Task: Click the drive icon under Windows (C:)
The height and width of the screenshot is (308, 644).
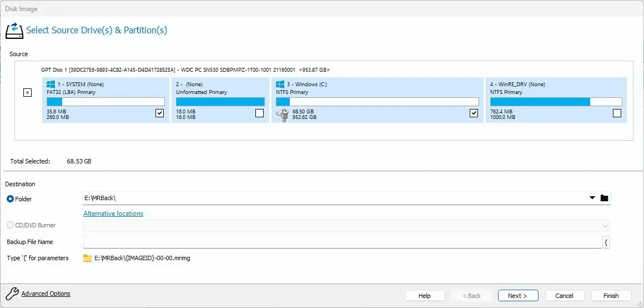Action: click(x=283, y=115)
